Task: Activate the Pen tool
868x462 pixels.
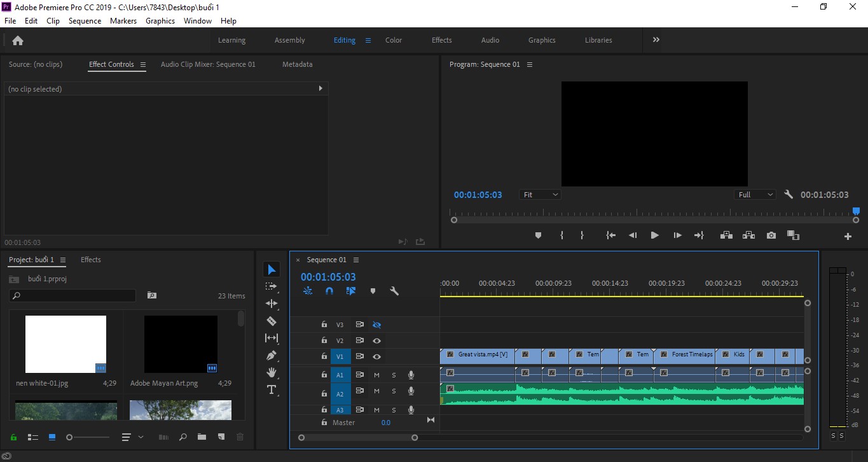Action: [x=272, y=355]
